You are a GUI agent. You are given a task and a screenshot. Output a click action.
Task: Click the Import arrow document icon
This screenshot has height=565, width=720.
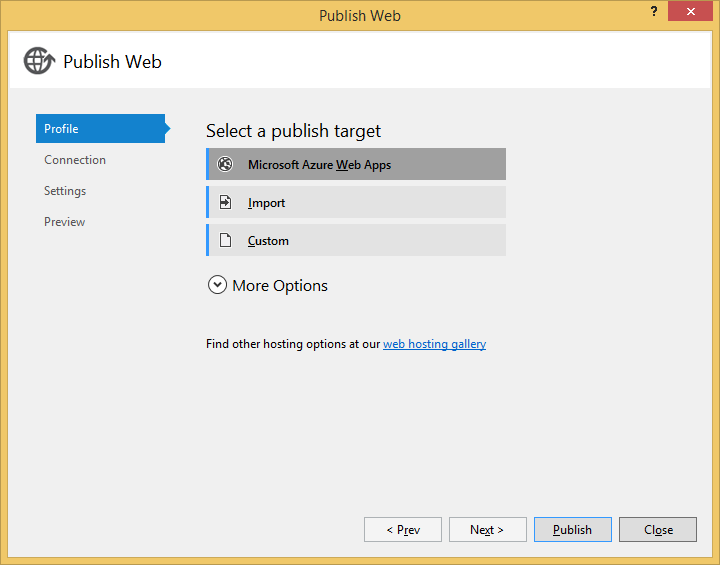pyautogui.click(x=225, y=203)
